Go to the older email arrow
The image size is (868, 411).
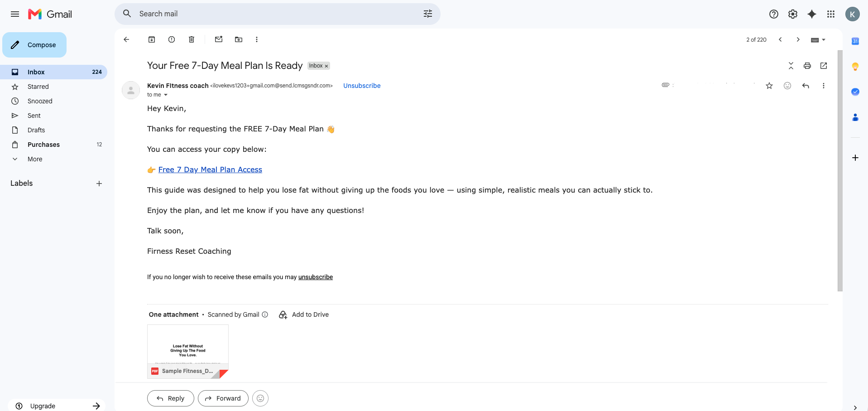tap(798, 39)
